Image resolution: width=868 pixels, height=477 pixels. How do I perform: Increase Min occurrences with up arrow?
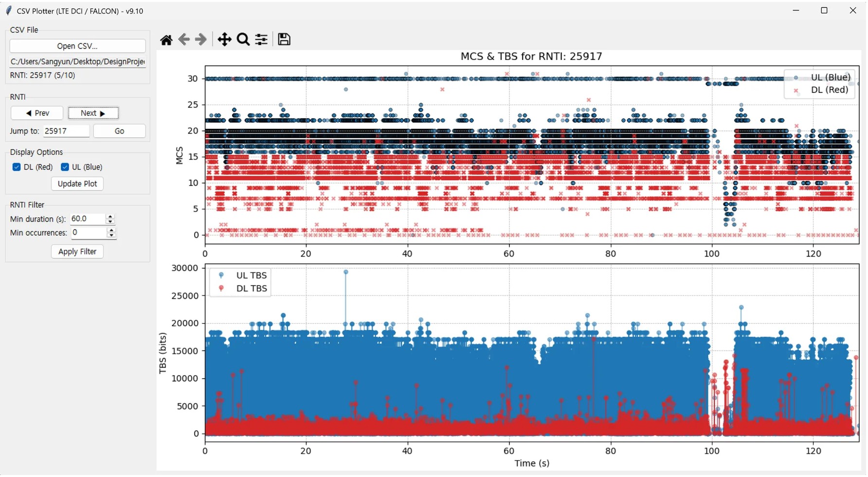coord(111,230)
